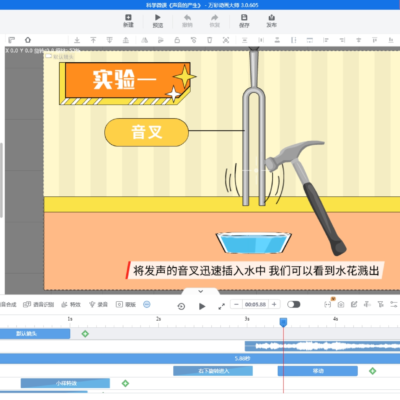Click the home-shaped icon next to the ruler icon
The width and height of the screenshot is (400, 400).
28,40
